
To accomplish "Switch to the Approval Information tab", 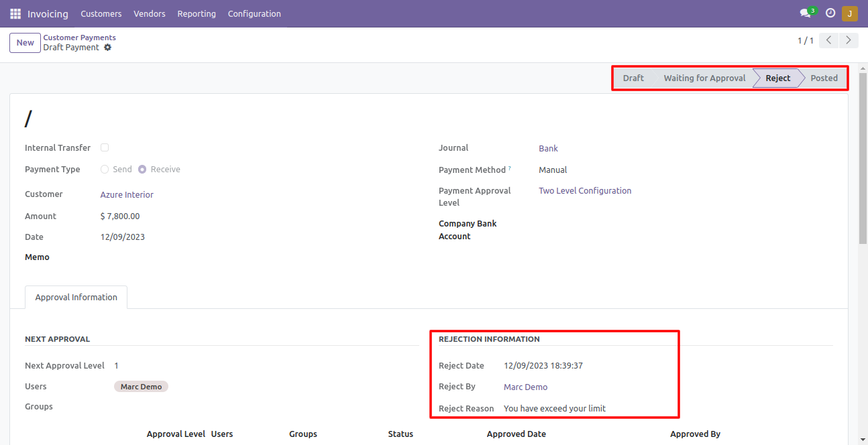I will tap(76, 297).
